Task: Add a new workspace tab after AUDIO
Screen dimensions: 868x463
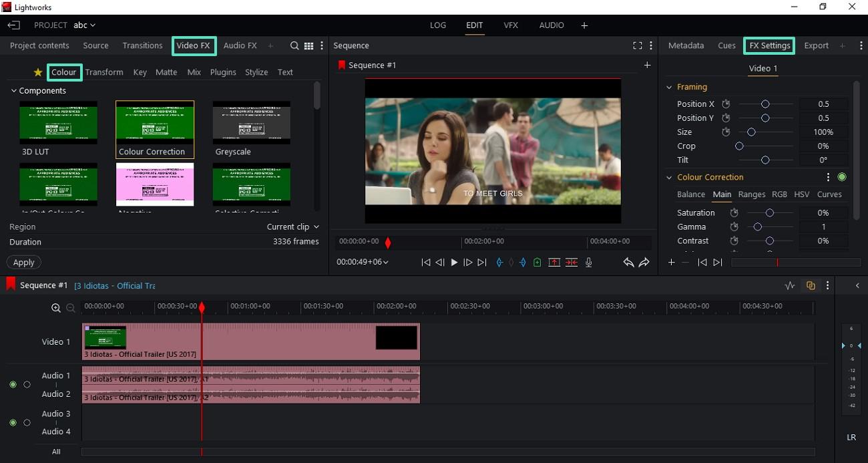Action: (584, 25)
